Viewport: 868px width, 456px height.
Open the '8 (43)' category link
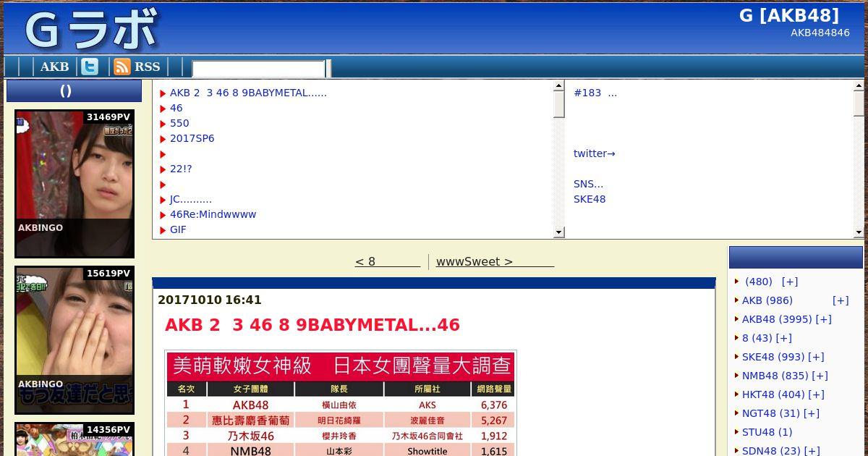757,338
